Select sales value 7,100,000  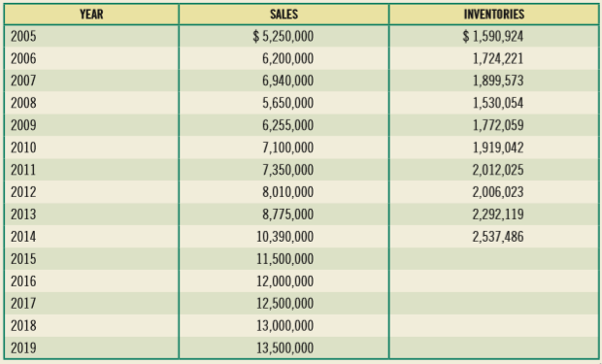(288, 148)
